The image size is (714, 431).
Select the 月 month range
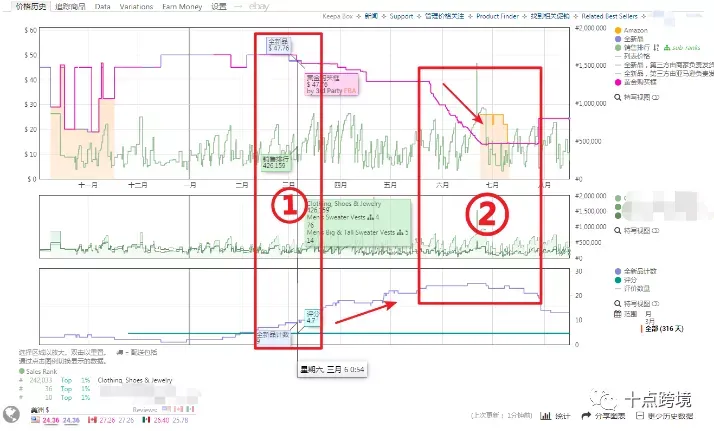click(x=648, y=314)
